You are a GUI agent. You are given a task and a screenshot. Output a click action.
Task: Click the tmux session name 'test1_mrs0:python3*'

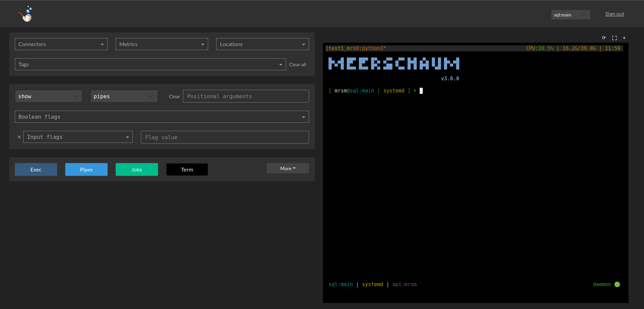[356, 48]
